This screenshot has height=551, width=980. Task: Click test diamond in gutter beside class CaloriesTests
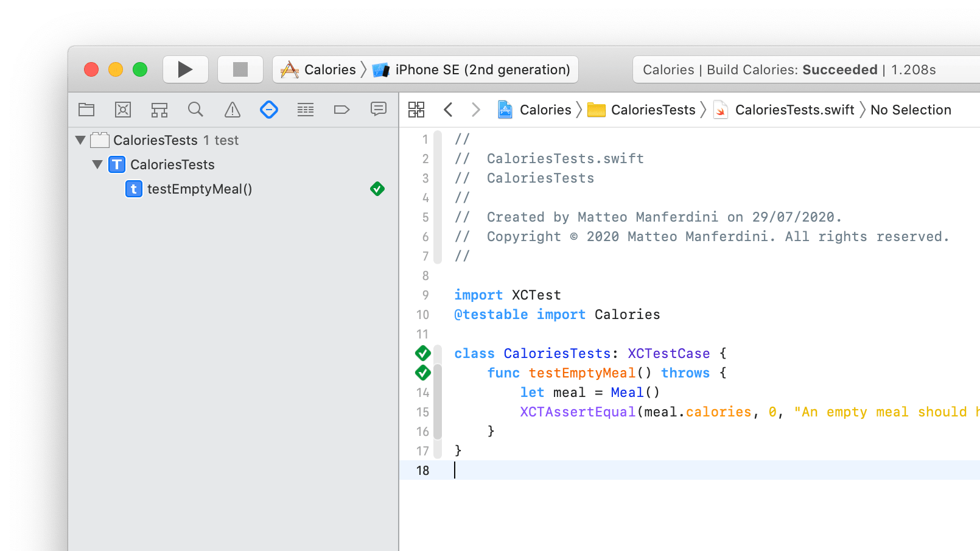point(422,353)
